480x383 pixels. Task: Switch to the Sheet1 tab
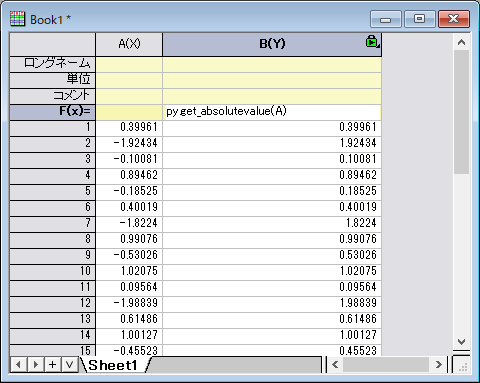(x=114, y=365)
